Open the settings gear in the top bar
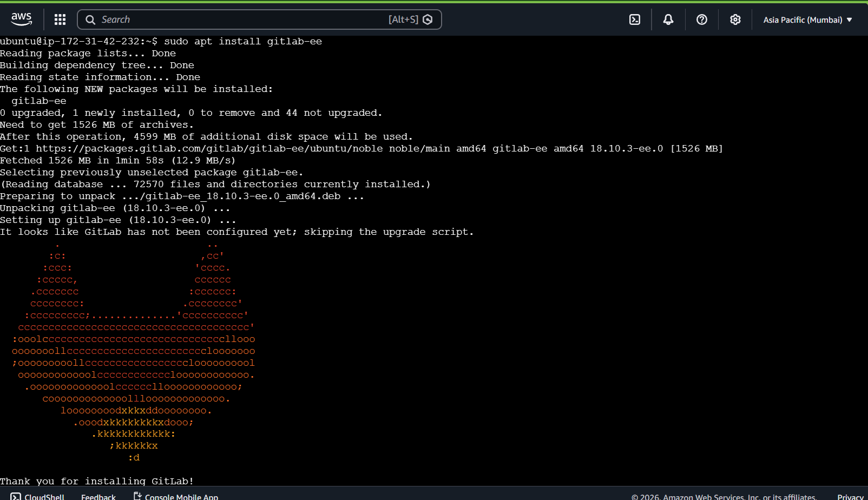Screen dimensions: 868x500 (735, 20)
